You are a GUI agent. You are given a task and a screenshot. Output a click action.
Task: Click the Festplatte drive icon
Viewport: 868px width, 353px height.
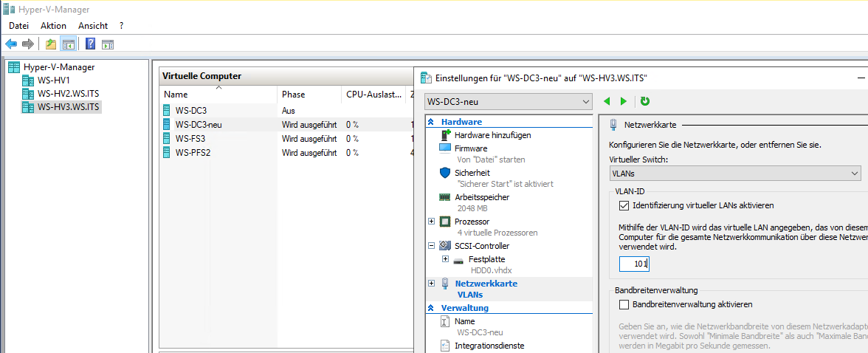[458, 260]
